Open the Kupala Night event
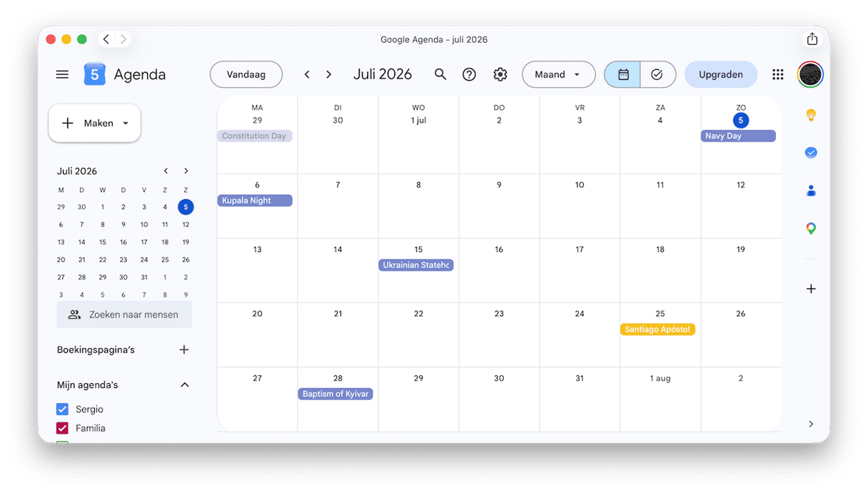 [255, 201]
